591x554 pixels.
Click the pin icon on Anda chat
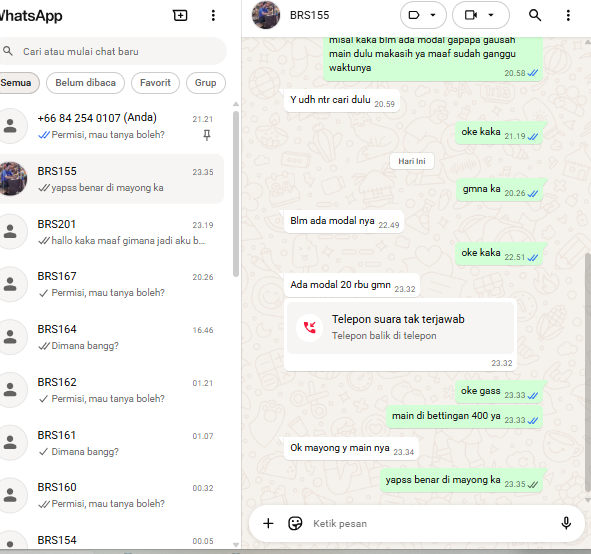[x=207, y=135]
